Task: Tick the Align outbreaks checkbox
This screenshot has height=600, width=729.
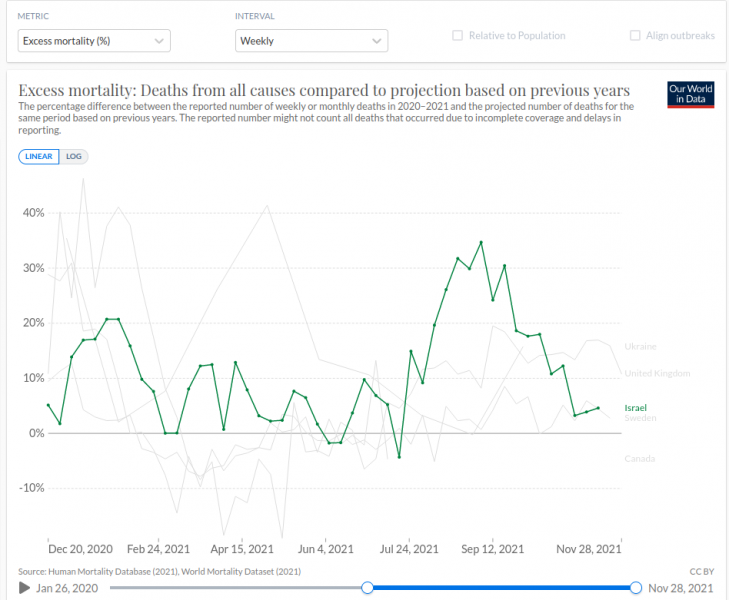Action: [x=635, y=36]
